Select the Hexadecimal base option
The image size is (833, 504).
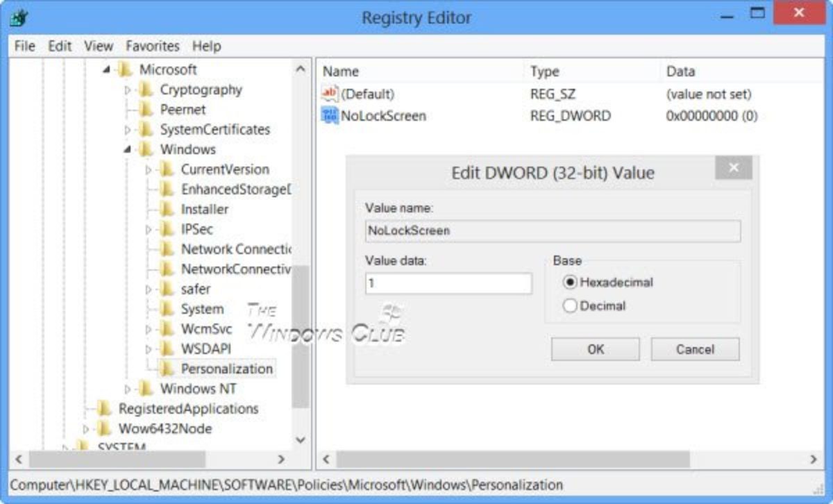pos(571,283)
